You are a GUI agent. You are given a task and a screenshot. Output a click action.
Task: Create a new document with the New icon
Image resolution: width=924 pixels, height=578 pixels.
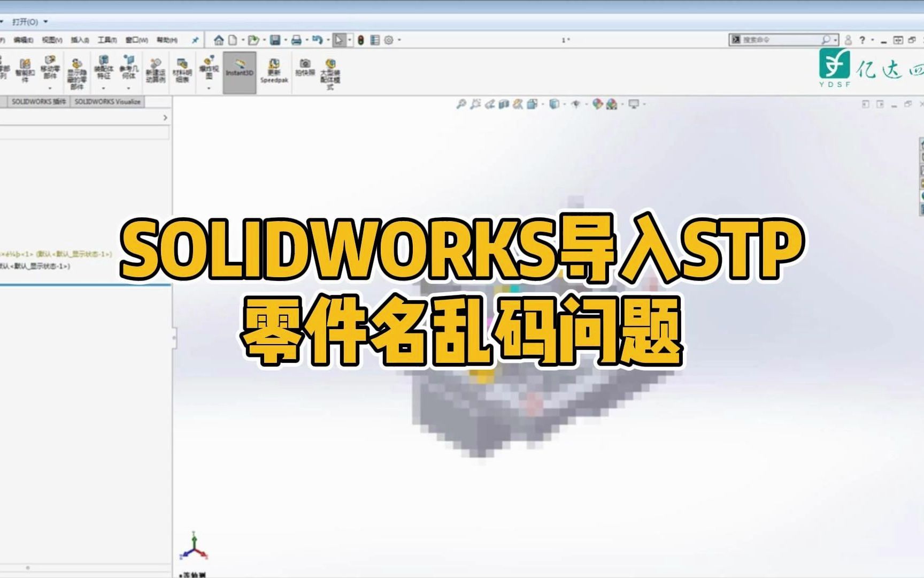tap(233, 40)
